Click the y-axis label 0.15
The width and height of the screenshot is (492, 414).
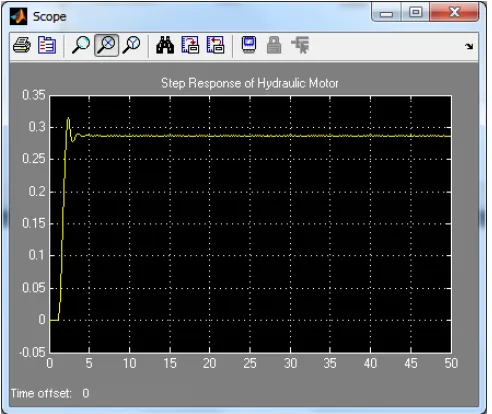34,223
